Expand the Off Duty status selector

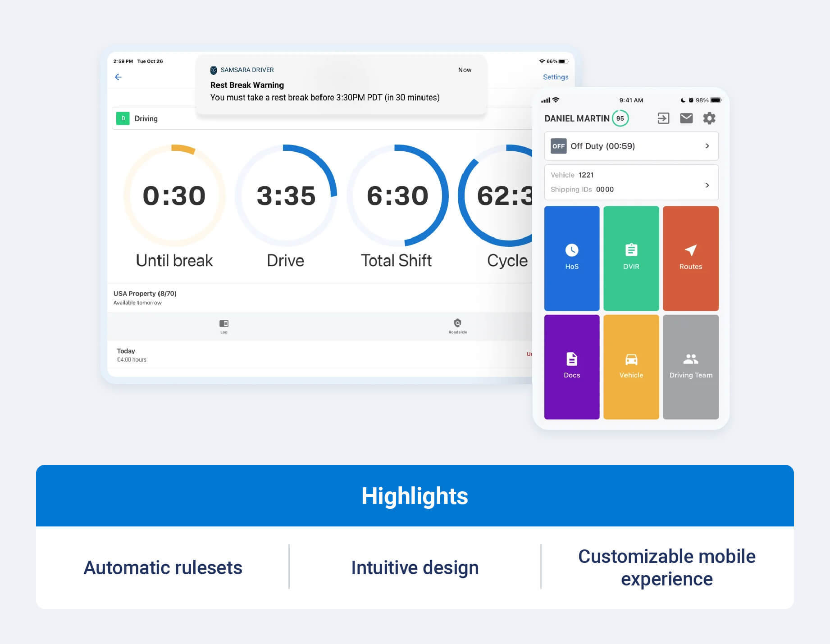click(631, 146)
